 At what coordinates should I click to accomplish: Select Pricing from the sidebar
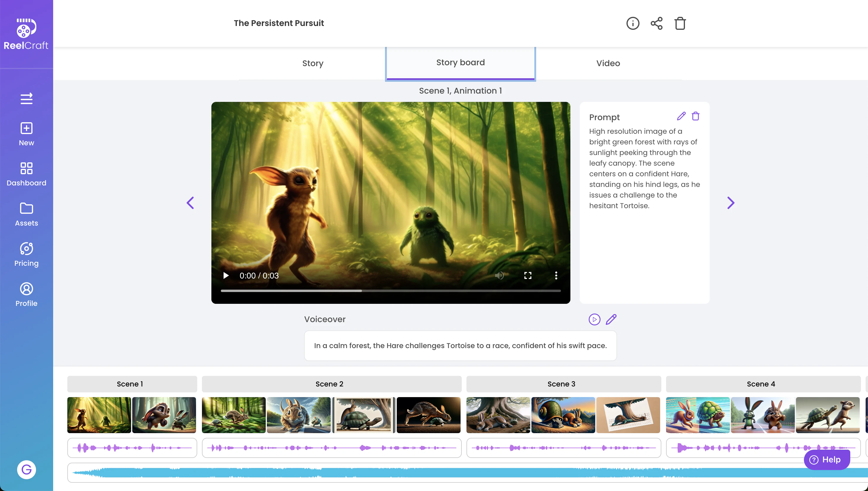pyautogui.click(x=26, y=254)
